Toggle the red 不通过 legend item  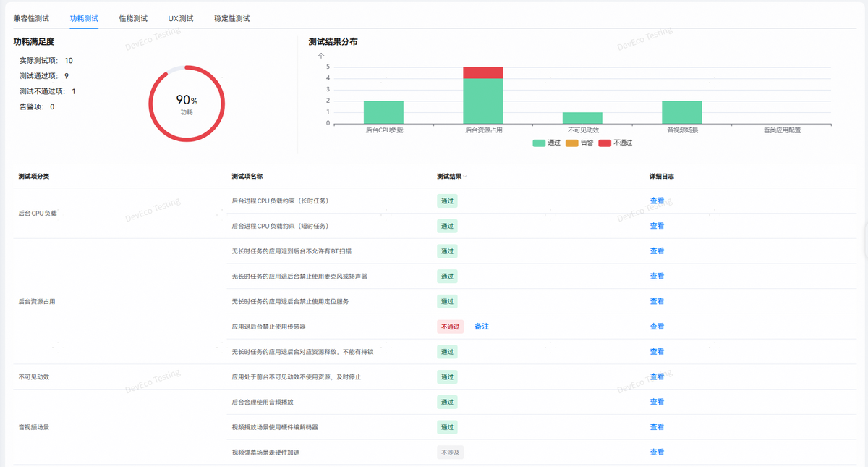coord(616,143)
